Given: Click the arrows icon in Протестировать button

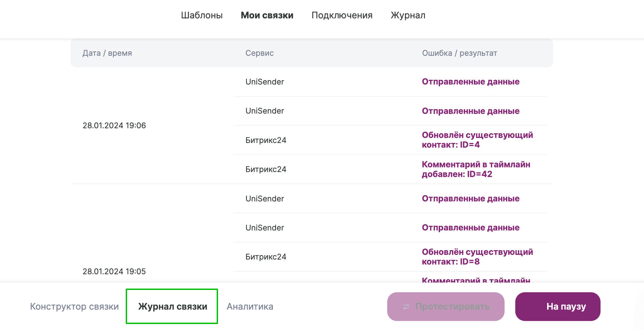Looking at the screenshot, I should coord(406,307).
